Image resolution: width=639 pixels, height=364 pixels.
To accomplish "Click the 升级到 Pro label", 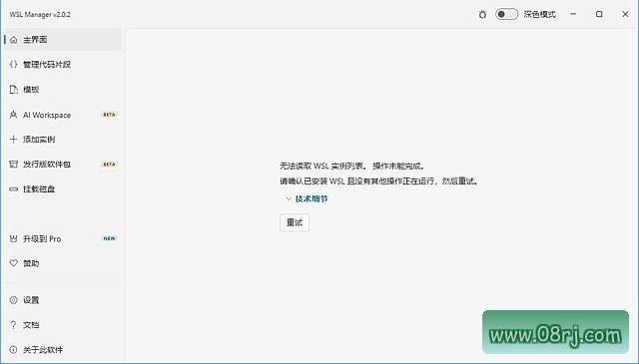I will pyautogui.click(x=42, y=239).
